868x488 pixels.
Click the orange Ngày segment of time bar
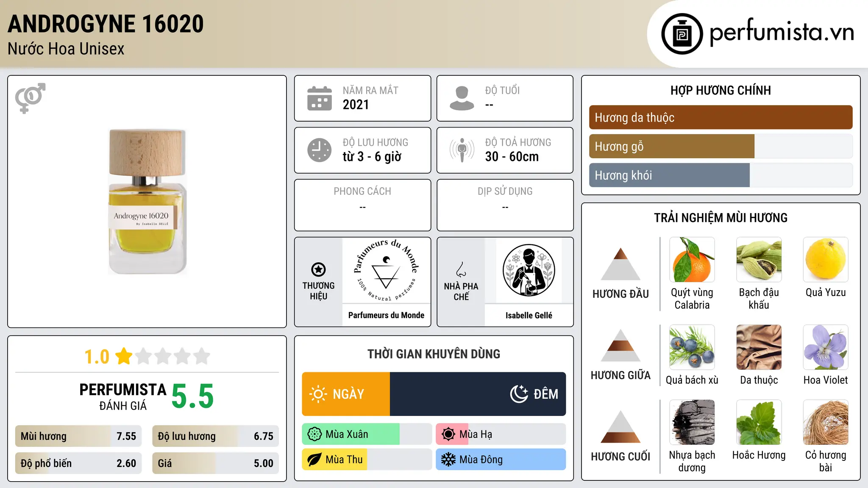[x=346, y=394]
